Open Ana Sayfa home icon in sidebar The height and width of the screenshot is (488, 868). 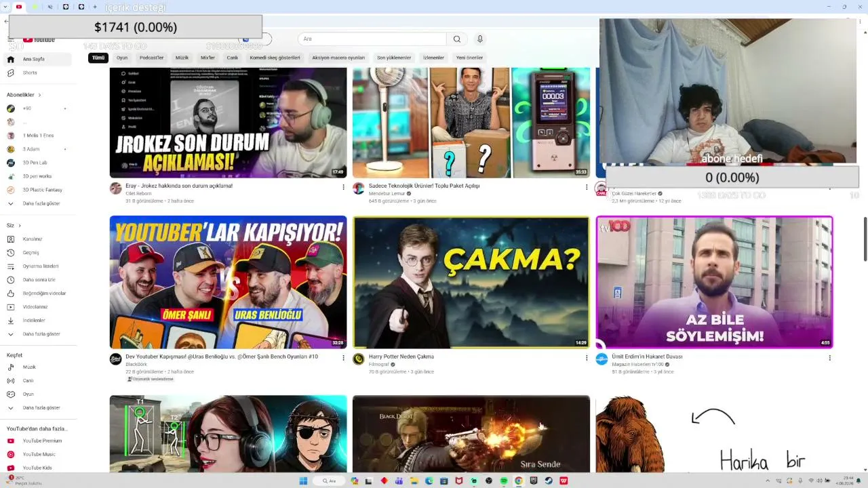pyautogui.click(x=10, y=59)
